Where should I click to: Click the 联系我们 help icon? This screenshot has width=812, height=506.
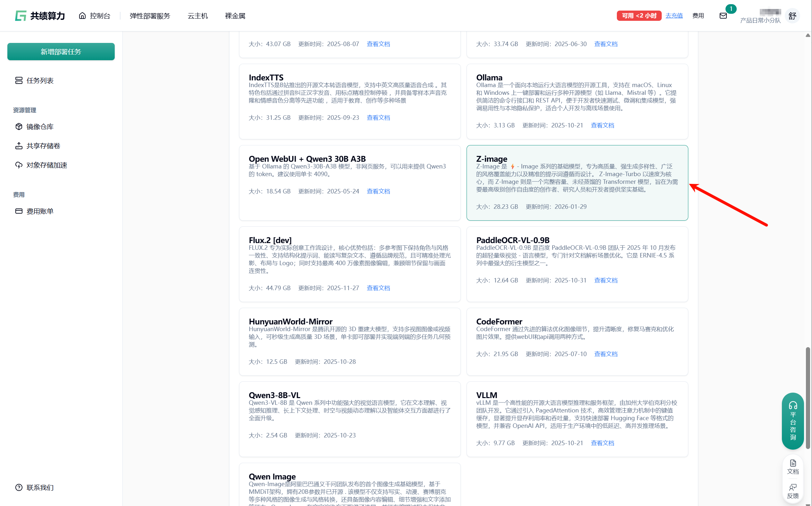(x=19, y=487)
